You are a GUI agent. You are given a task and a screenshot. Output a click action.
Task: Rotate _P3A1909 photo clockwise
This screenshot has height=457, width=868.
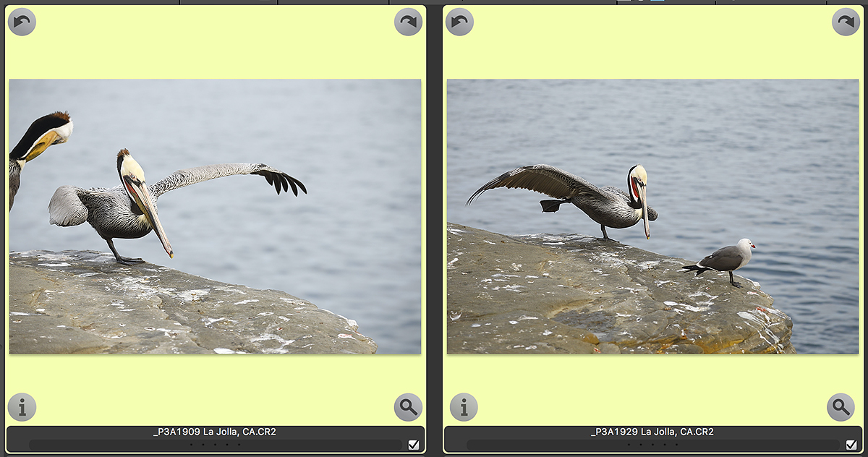[x=408, y=22]
